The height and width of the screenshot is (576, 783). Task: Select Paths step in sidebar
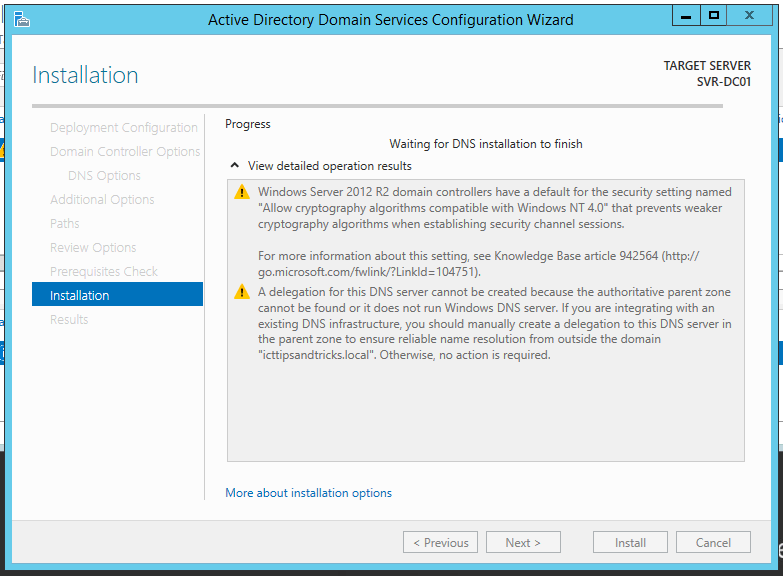point(64,223)
